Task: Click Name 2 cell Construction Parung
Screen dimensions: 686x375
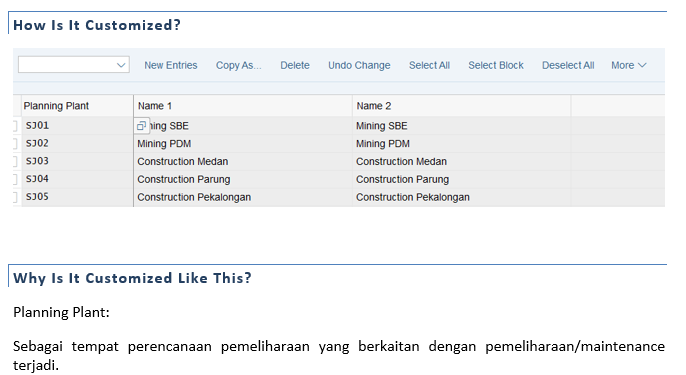Action: tap(462, 179)
